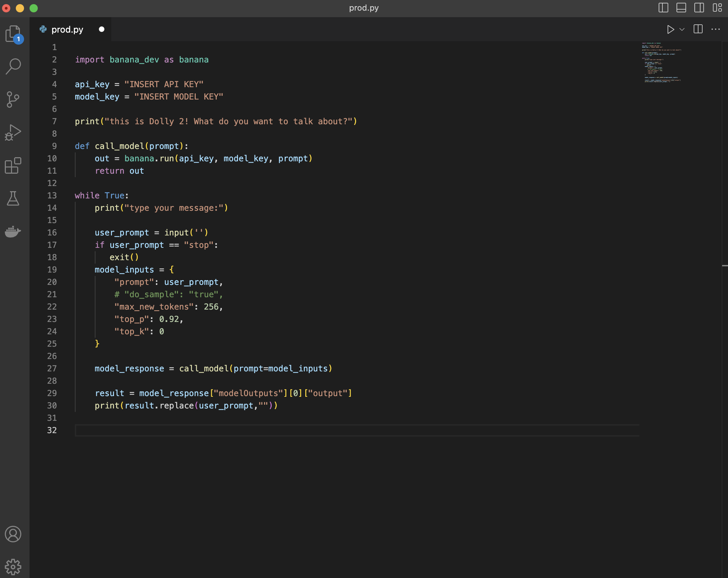728x578 pixels.
Task: Open Run and Debug view
Action: click(13, 132)
